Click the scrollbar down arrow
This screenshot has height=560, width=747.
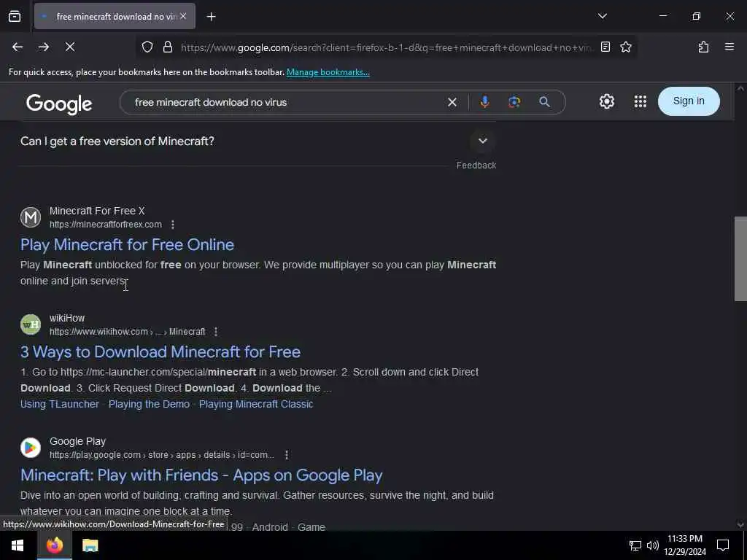coord(740,524)
